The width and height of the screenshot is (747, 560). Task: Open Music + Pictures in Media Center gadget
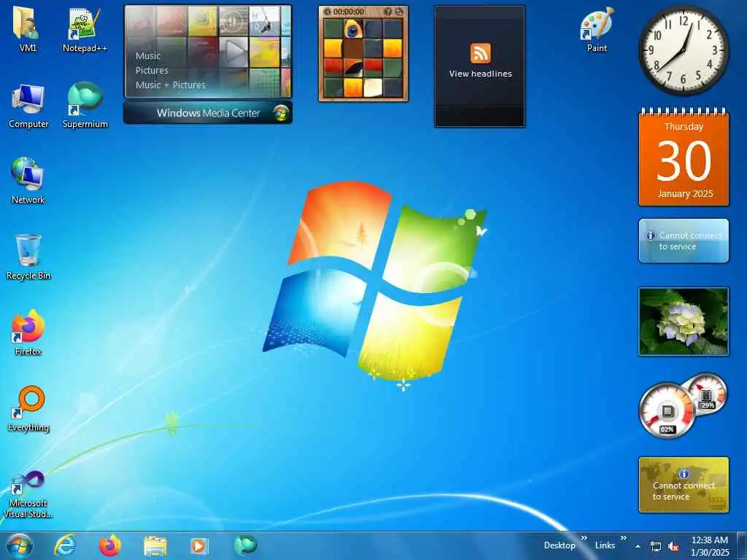170,85
